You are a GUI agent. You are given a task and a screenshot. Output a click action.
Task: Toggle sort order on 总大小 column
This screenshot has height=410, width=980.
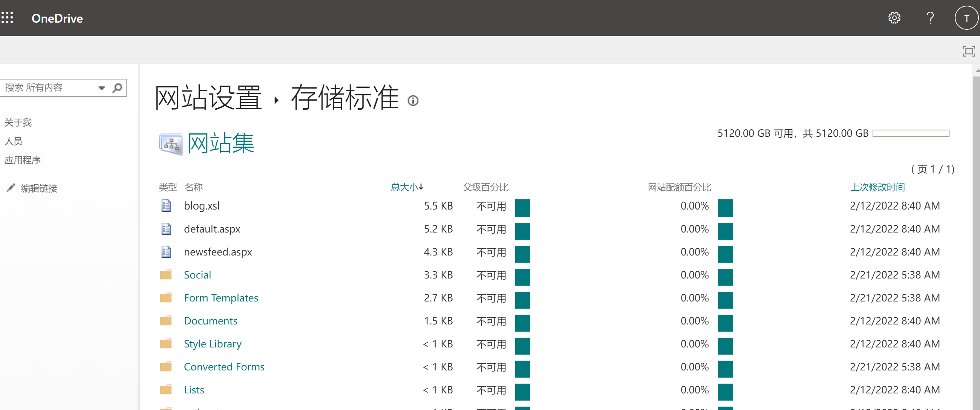407,187
